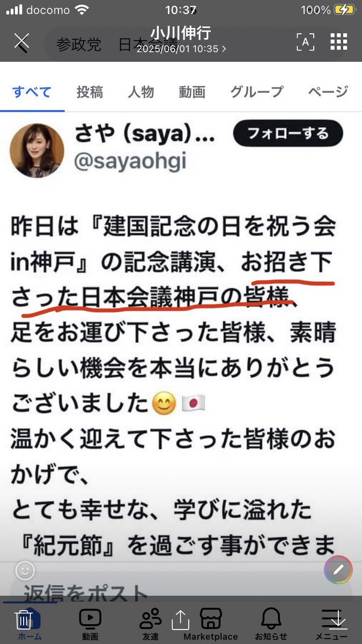362x644 pixels.
Task: Open the Marketplace icon
Action: (211, 625)
